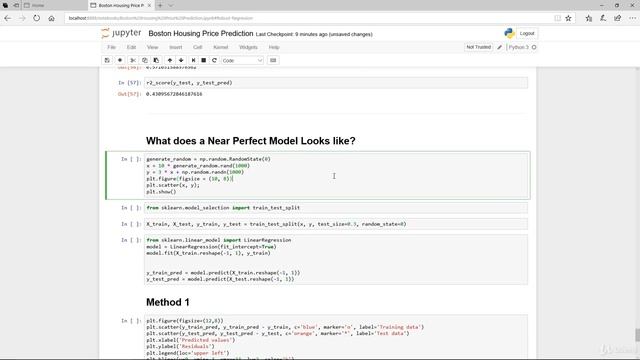Image resolution: width=640 pixels, height=360 pixels.
Task: Open the Cell menu
Action: point(198,47)
